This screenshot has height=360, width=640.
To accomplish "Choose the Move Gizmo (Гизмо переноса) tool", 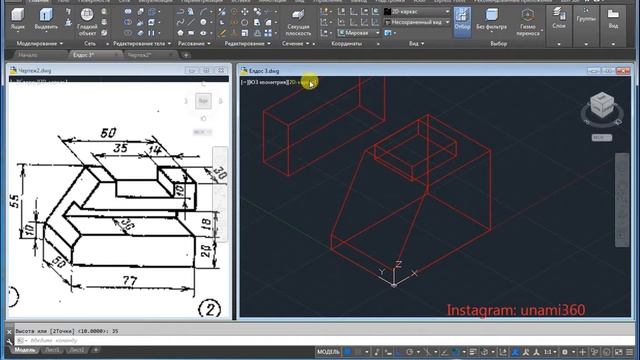I will 528,22.
